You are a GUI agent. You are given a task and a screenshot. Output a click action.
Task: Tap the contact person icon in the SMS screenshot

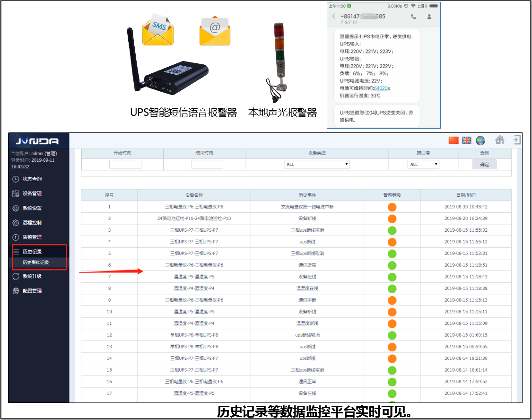click(x=429, y=16)
